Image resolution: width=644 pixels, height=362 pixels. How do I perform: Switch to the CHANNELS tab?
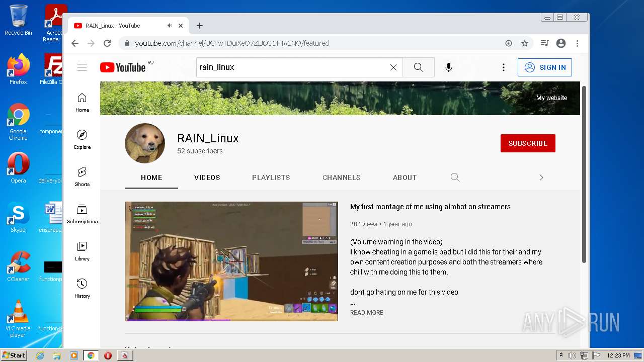(342, 177)
